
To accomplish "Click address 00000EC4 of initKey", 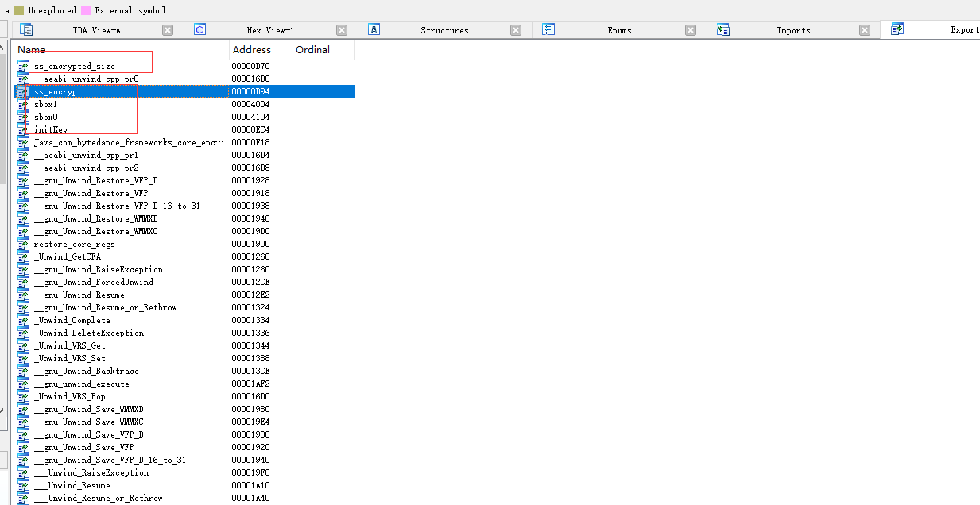I will (x=250, y=130).
